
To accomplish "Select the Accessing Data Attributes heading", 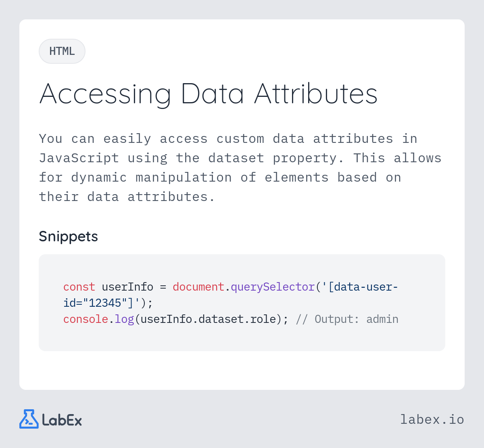I will tap(209, 94).
